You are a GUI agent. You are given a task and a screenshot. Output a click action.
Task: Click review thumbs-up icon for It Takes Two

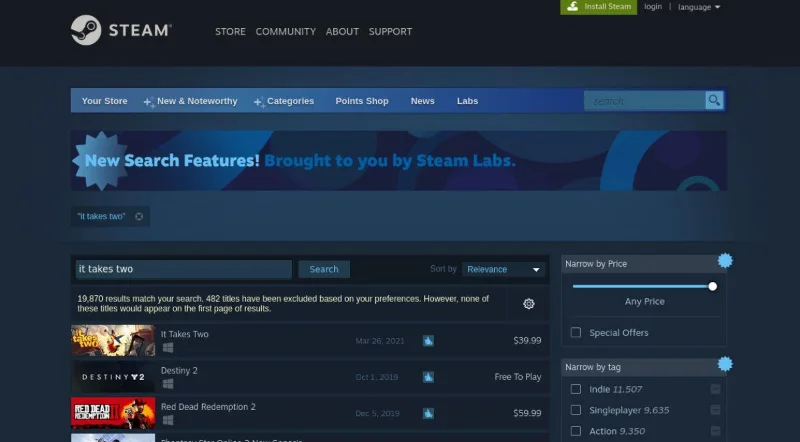[428, 340]
